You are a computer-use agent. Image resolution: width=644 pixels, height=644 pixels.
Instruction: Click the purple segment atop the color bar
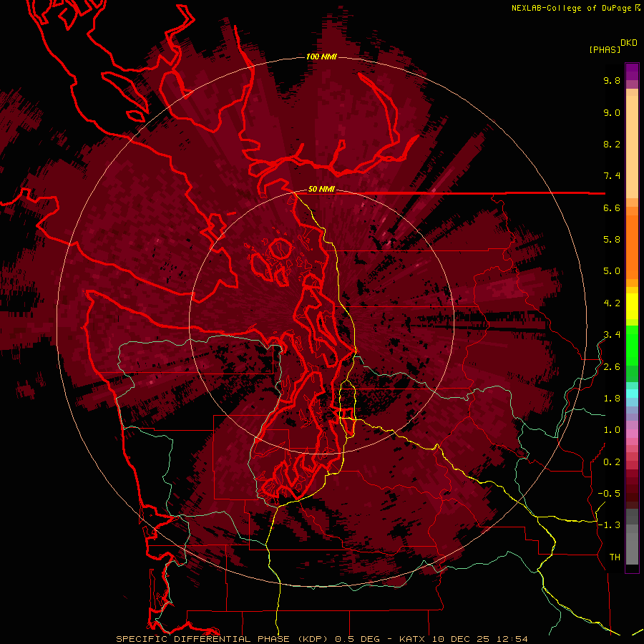[x=632, y=72]
